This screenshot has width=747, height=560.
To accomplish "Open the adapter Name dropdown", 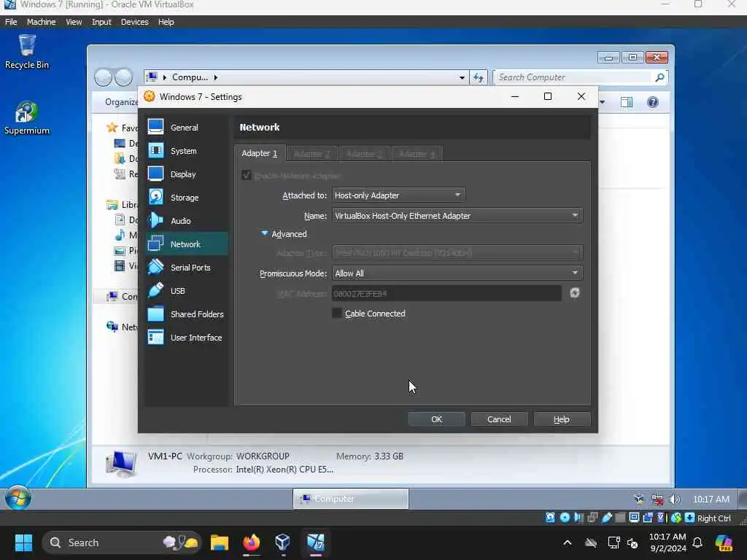I will click(457, 216).
